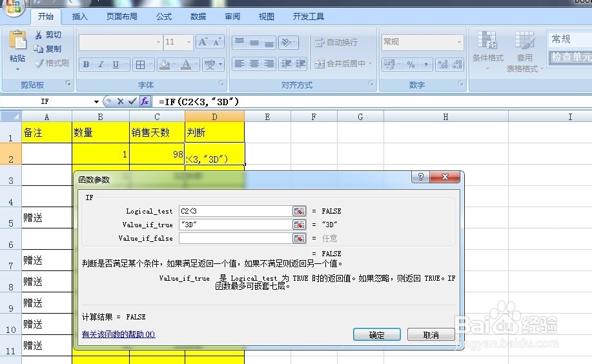Switch to the 审阅 tab
The height and width of the screenshot is (364, 592).
[232, 17]
